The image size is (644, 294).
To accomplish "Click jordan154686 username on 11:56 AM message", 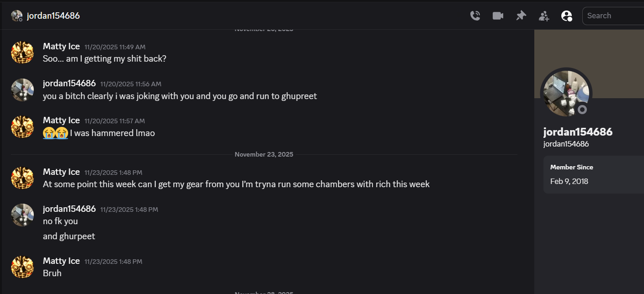I will coord(69,84).
